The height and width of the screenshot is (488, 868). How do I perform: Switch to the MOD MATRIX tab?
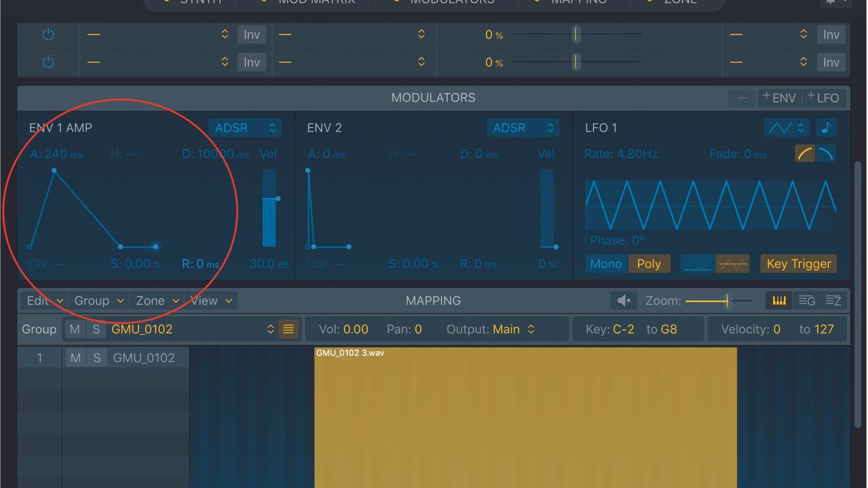tap(318, 3)
